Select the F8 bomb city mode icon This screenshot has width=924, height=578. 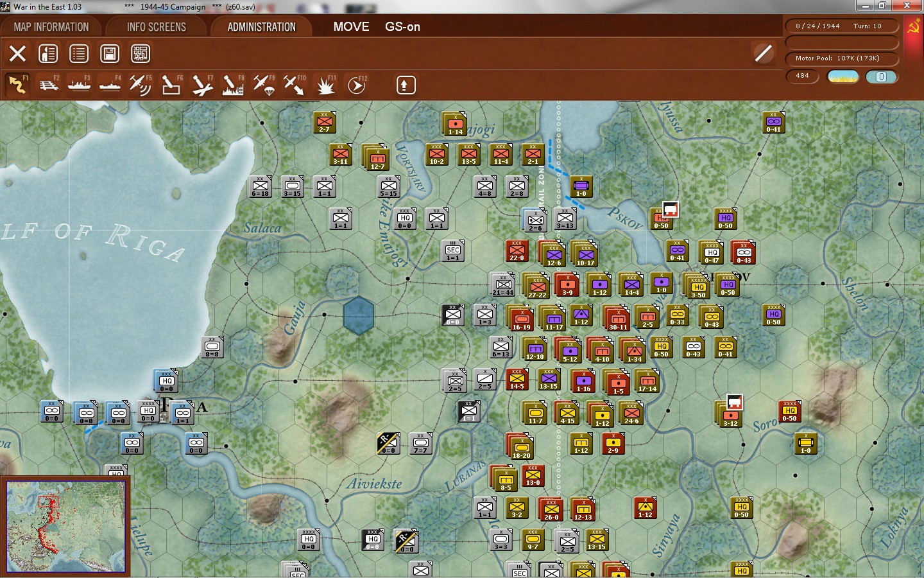click(233, 85)
